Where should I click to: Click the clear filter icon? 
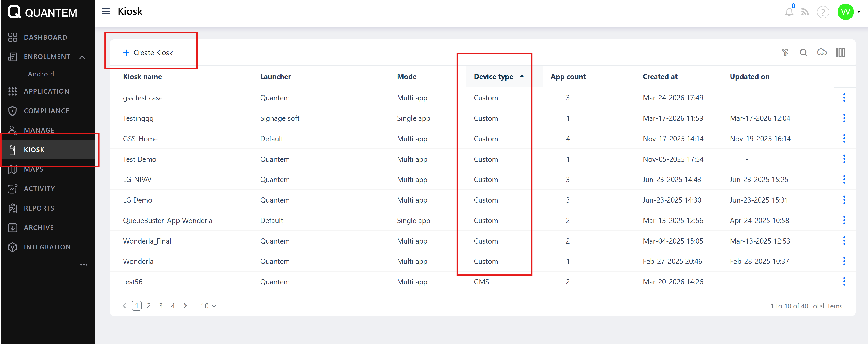click(x=785, y=53)
